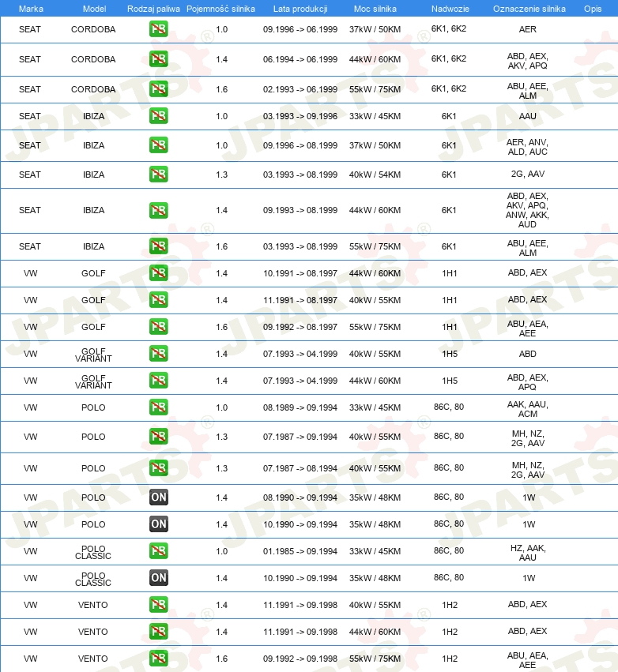
Task: Click petrol icon in Vento 40kW / 55KM row
Action: 158,605
